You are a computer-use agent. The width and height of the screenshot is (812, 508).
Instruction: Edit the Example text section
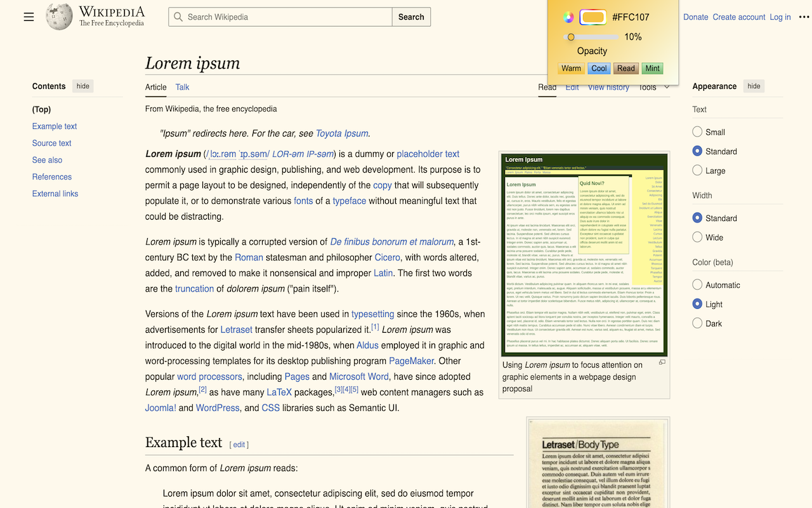pos(239,444)
